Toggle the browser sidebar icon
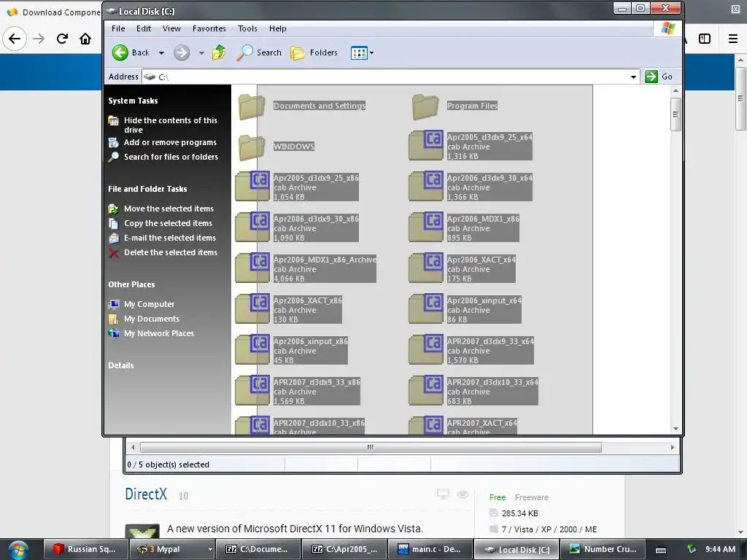The width and height of the screenshot is (747, 560). 705,39
